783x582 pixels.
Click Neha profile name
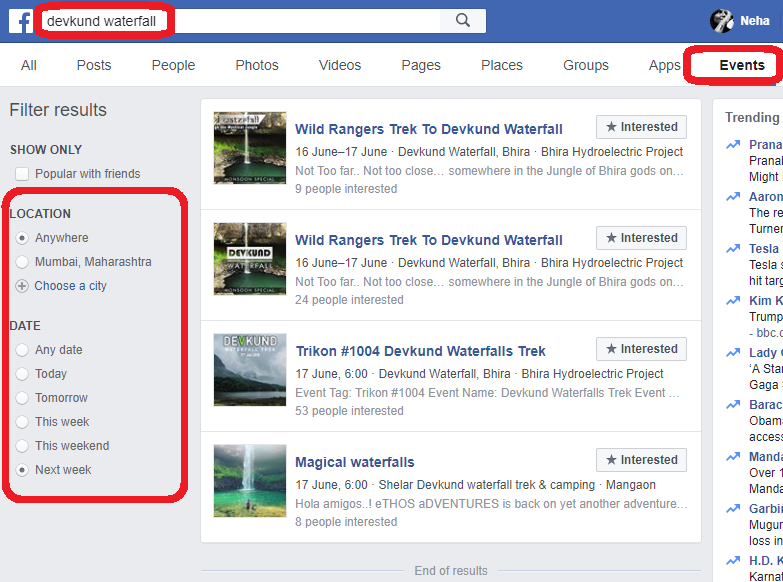(755, 21)
